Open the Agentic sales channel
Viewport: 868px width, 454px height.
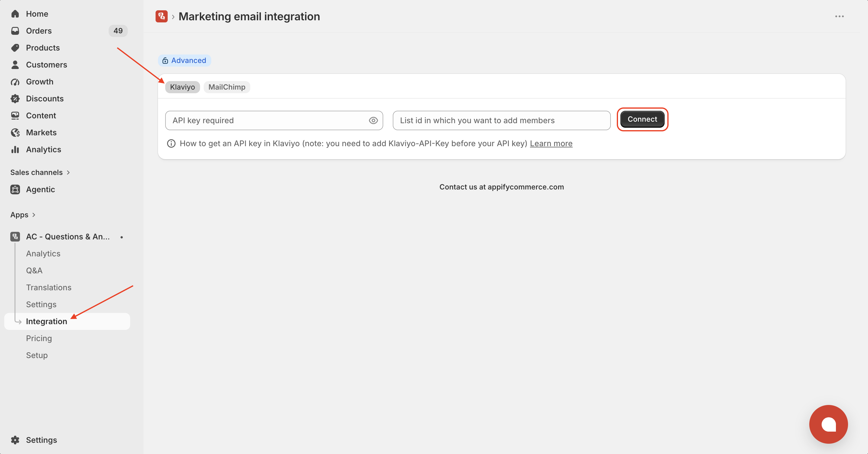point(41,189)
